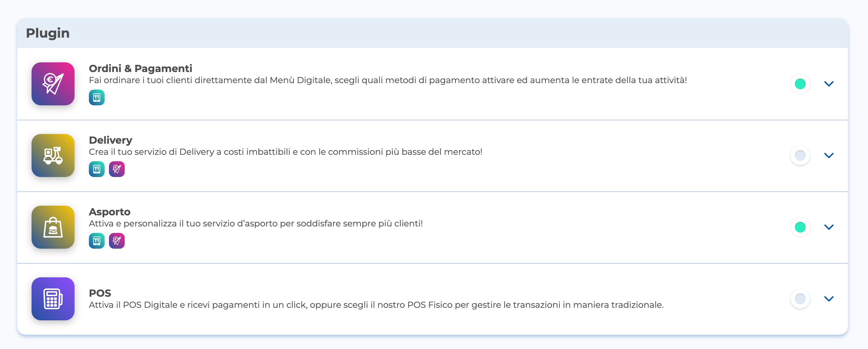
Task: Click the teal menu badge under Ordini & Pagamenti
Action: 97,97
